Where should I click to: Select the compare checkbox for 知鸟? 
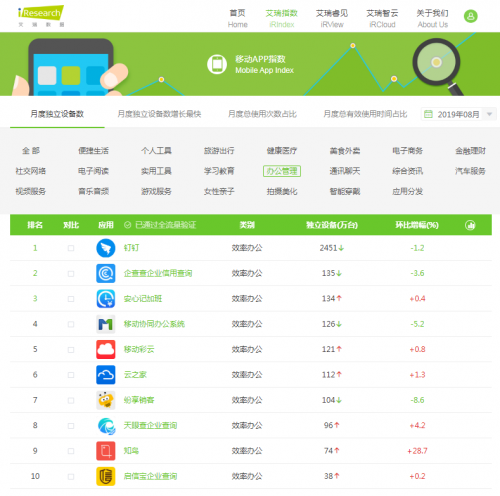point(71,451)
